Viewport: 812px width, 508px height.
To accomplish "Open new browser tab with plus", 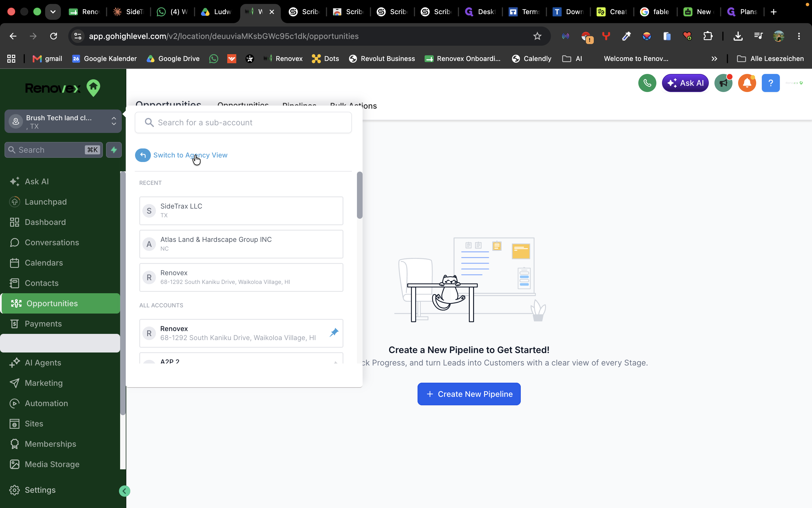I will click(774, 12).
